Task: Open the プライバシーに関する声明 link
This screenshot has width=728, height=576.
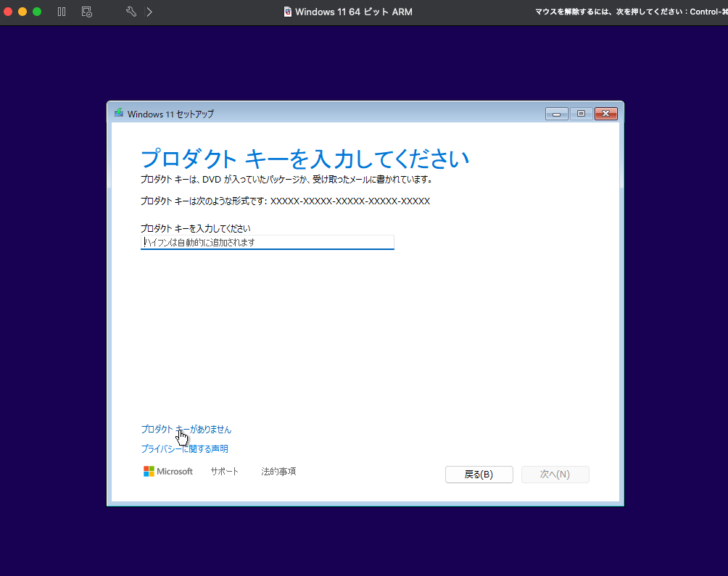Action: point(184,449)
